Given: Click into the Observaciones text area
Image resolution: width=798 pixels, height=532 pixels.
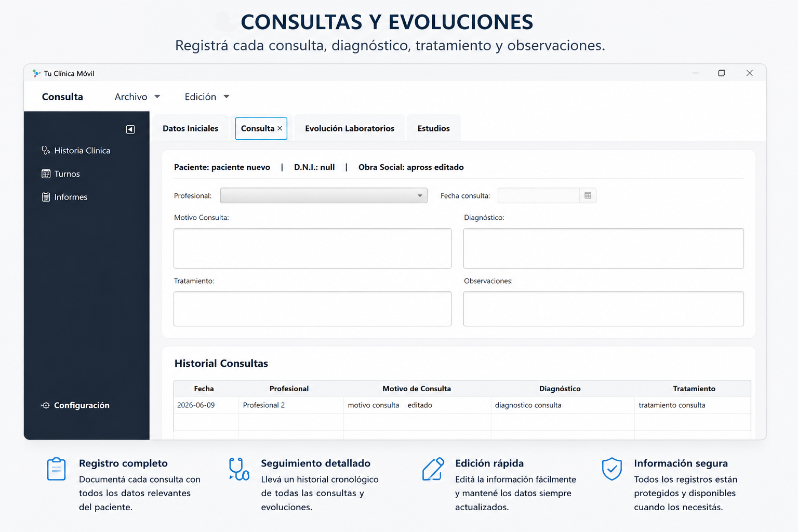Looking at the screenshot, I should click(x=603, y=309).
